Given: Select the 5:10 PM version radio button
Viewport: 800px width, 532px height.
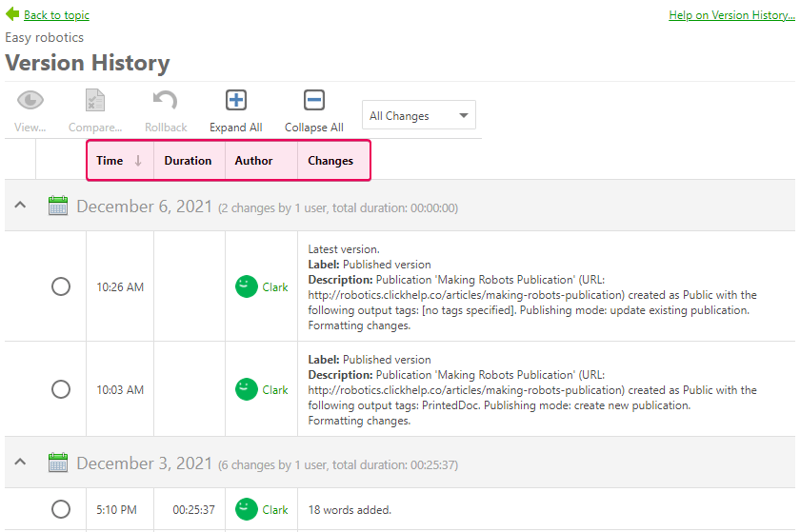Looking at the screenshot, I should click(61, 509).
